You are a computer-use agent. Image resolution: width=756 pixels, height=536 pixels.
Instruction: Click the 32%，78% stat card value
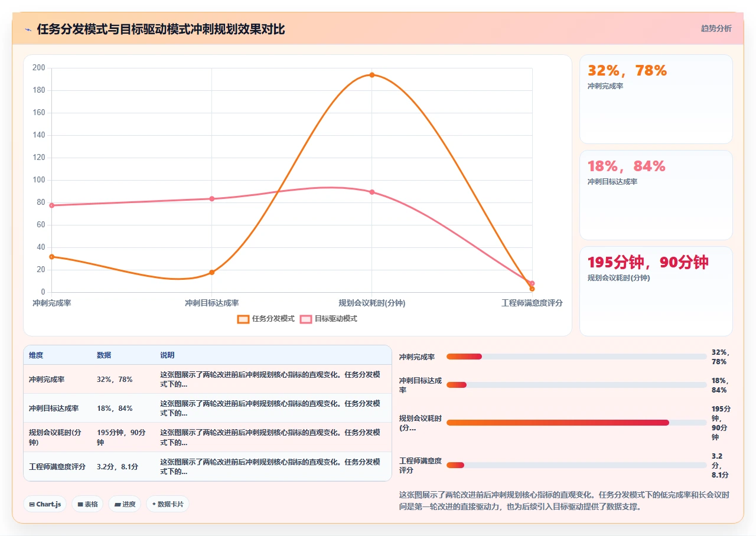(x=627, y=71)
